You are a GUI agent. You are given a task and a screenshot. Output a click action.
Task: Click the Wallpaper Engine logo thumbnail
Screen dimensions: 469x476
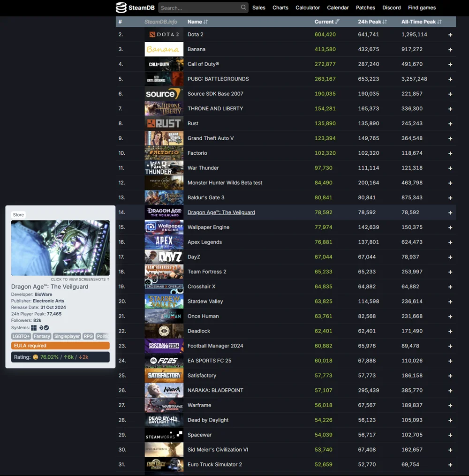pos(164,227)
